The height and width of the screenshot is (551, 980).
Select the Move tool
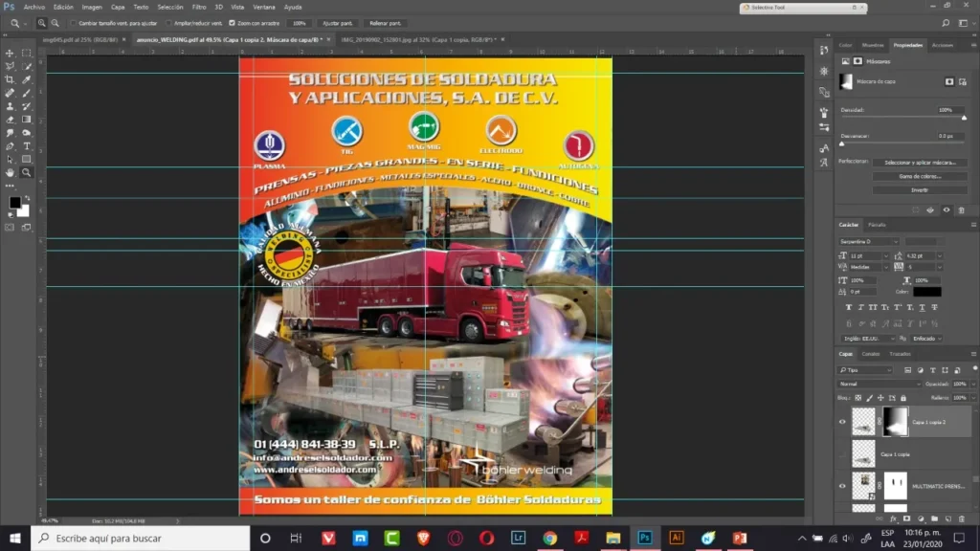coord(10,54)
